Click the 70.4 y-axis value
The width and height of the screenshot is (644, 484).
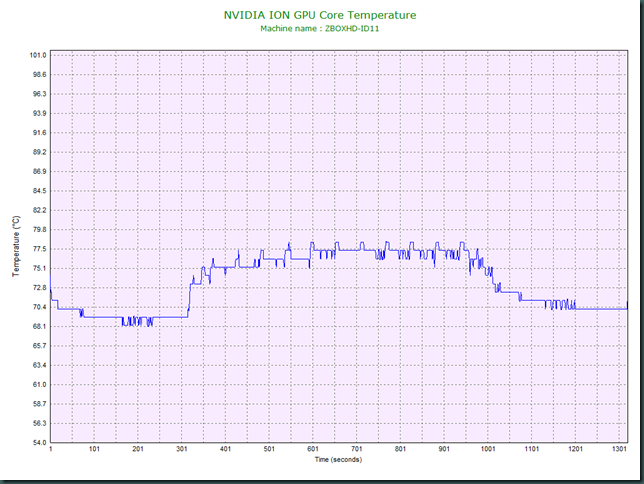[39, 307]
